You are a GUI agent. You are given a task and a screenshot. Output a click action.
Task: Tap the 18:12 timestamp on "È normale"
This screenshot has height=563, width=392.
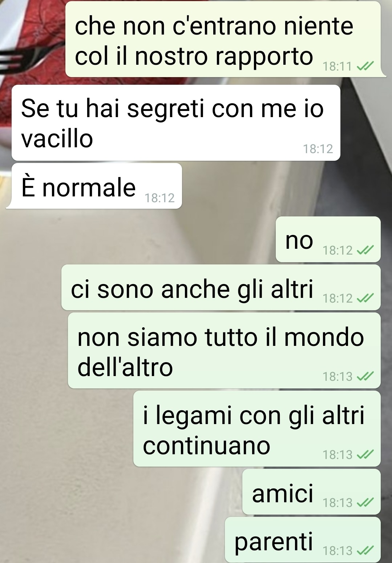[x=159, y=198]
